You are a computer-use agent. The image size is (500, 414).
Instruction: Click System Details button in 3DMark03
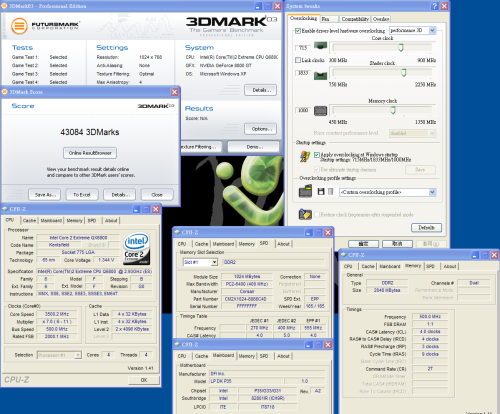click(x=260, y=90)
